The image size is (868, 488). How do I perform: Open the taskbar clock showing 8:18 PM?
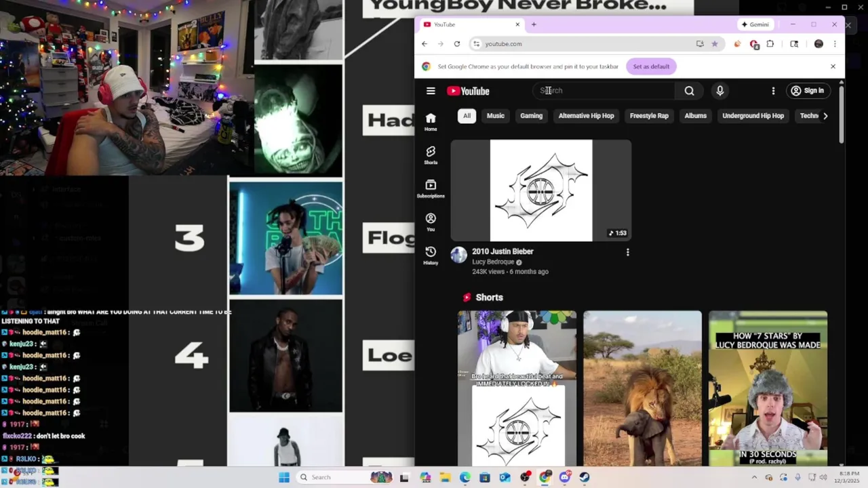849,477
